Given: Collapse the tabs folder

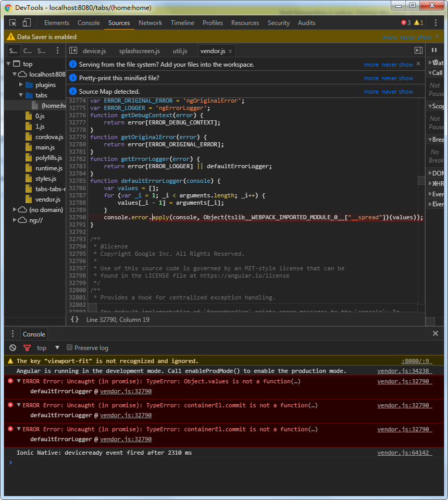Looking at the screenshot, I should [21, 95].
